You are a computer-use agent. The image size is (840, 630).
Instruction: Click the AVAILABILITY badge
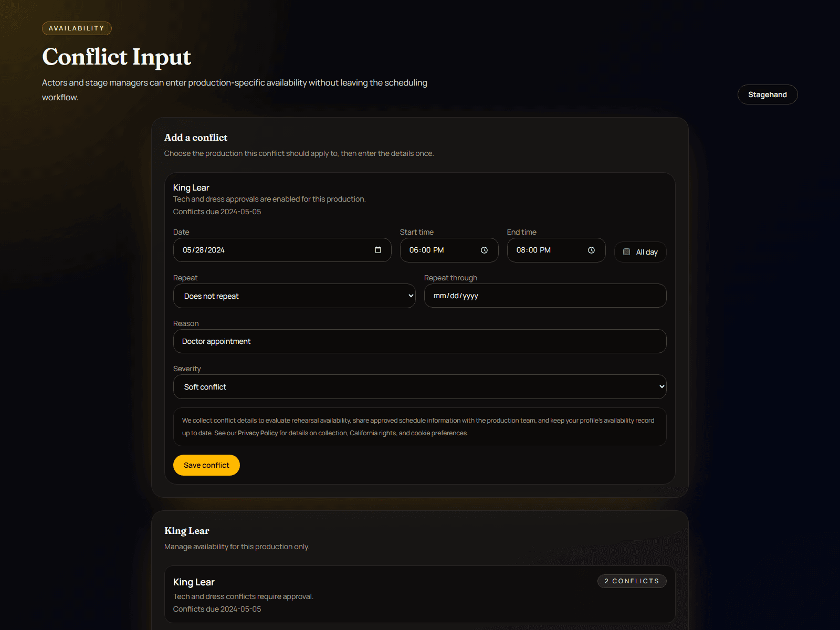77,28
